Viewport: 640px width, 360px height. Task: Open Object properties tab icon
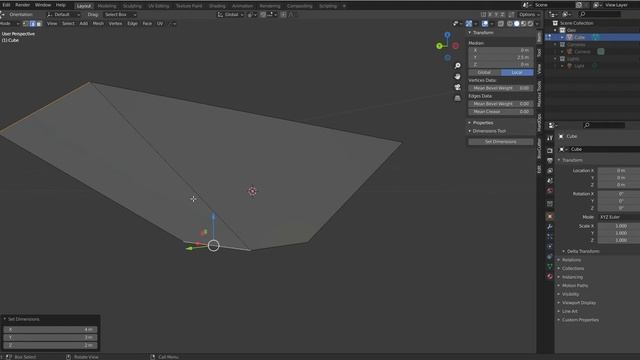[x=550, y=216]
